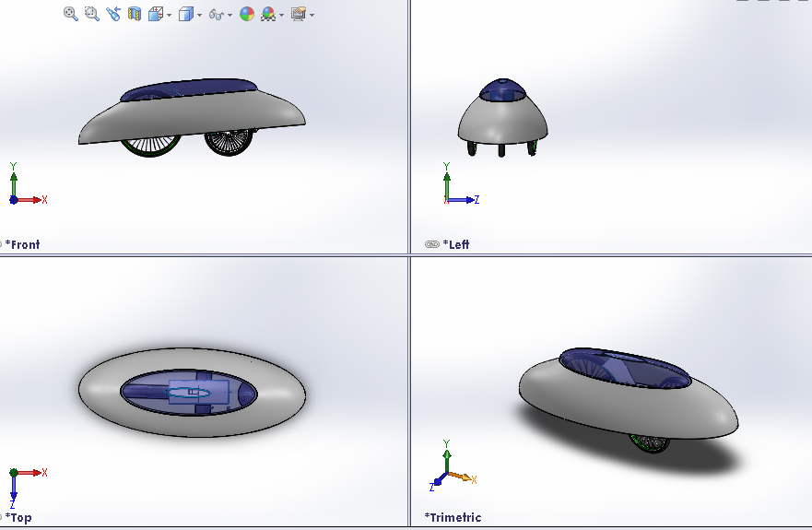The width and height of the screenshot is (812, 530).
Task: Expand the Display Style dropdown arrow
Action: pyautogui.click(x=199, y=15)
